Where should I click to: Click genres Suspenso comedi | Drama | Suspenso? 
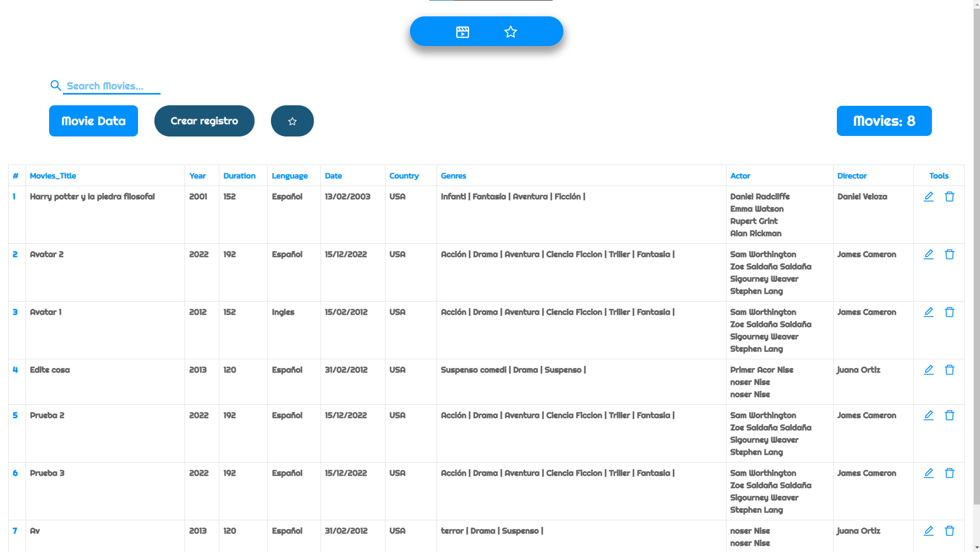[x=514, y=370]
